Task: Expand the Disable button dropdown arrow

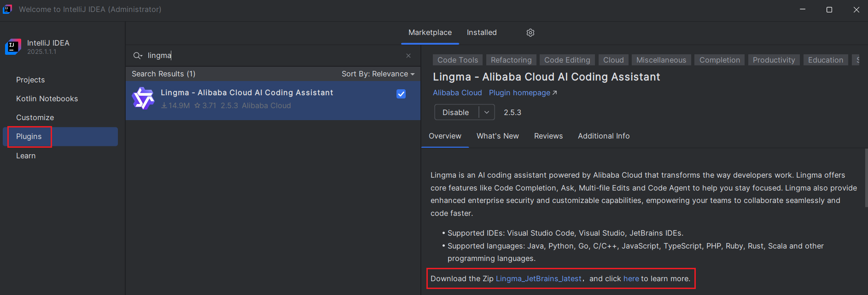Action: 487,112
